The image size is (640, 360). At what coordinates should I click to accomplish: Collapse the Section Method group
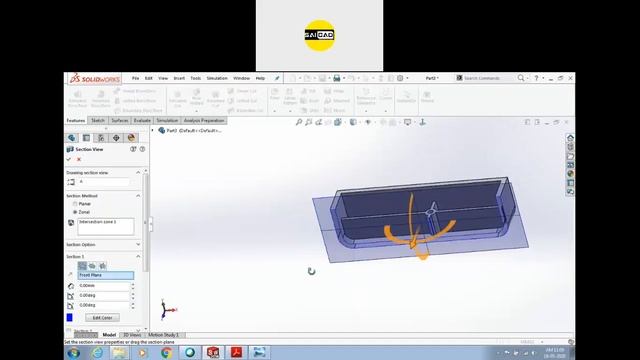click(138, 196)
